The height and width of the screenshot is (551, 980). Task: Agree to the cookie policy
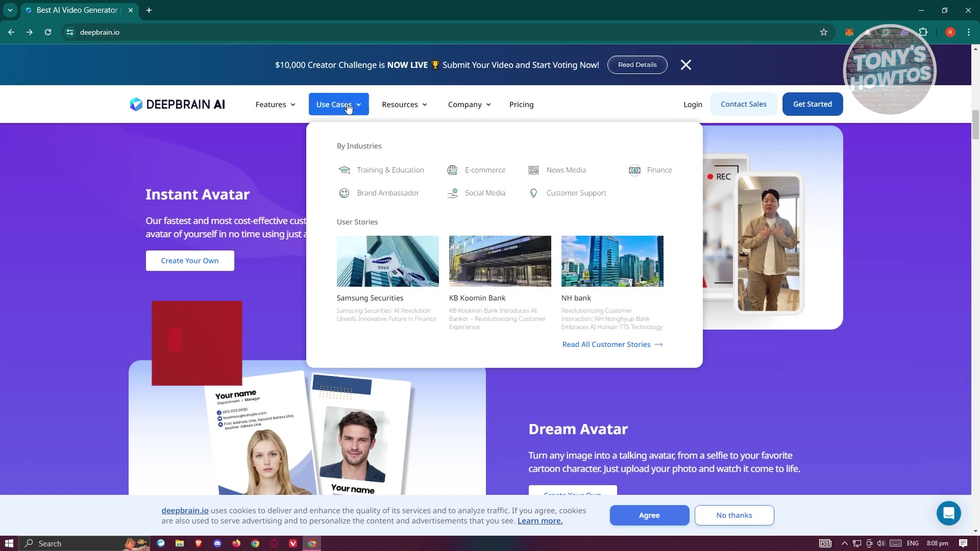[649, 515]
